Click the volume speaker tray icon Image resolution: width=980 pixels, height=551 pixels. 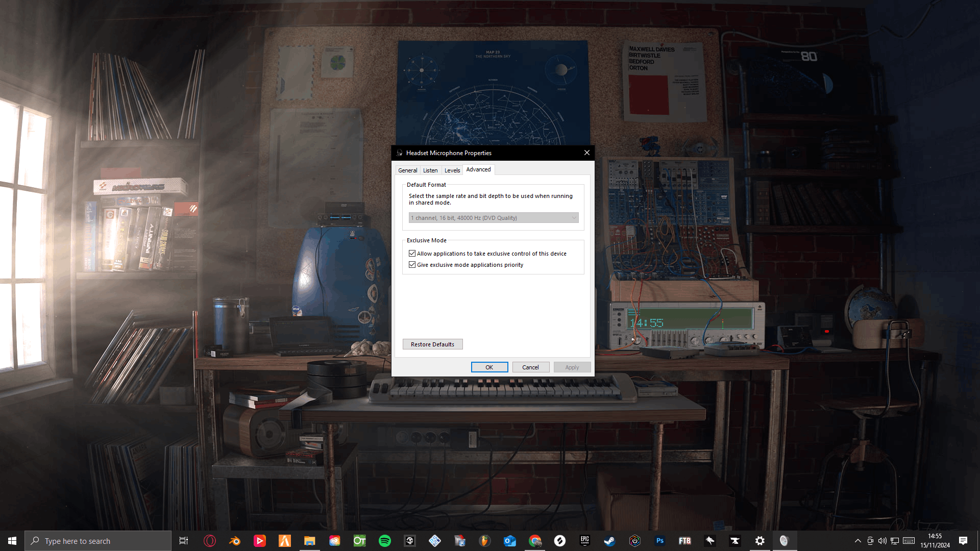click(x=883, y=541)
